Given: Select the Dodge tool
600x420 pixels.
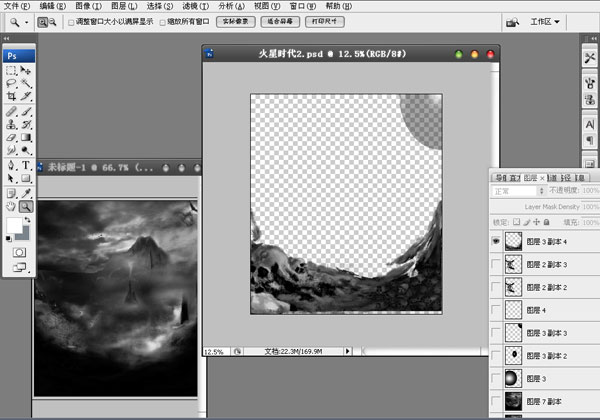Looking at the screenshot, I should [x=26, y=150].
